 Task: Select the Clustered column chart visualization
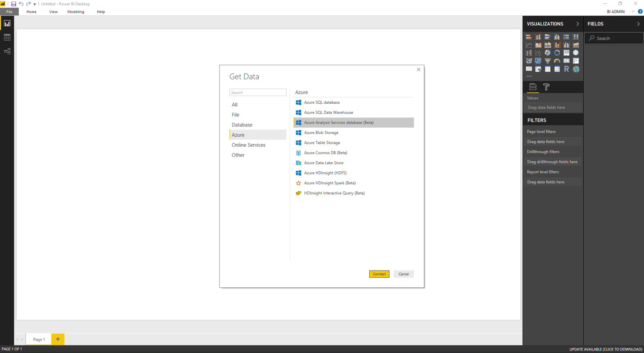pyautogui.click(x=557, y=37)
